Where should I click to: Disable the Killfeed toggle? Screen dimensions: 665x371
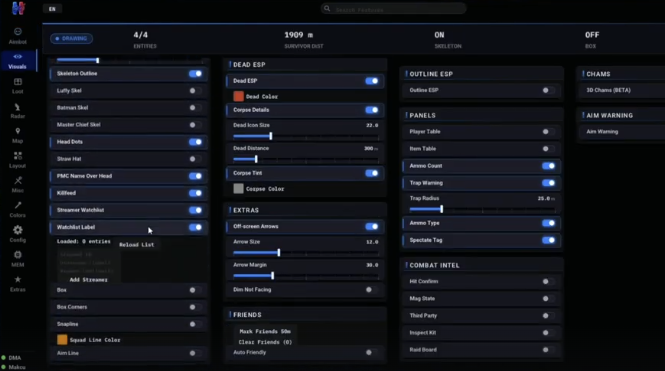[x=196, y=193]
